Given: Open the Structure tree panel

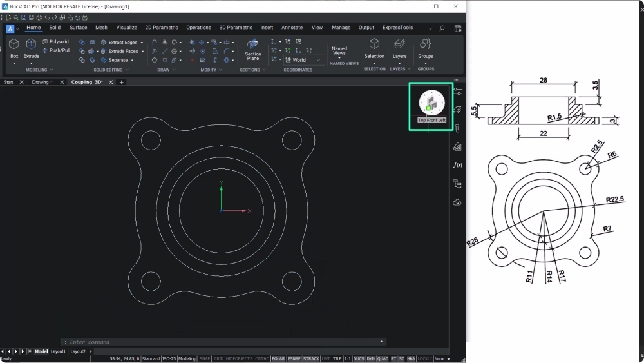Looking at the screenshot, I should point(457,184).
